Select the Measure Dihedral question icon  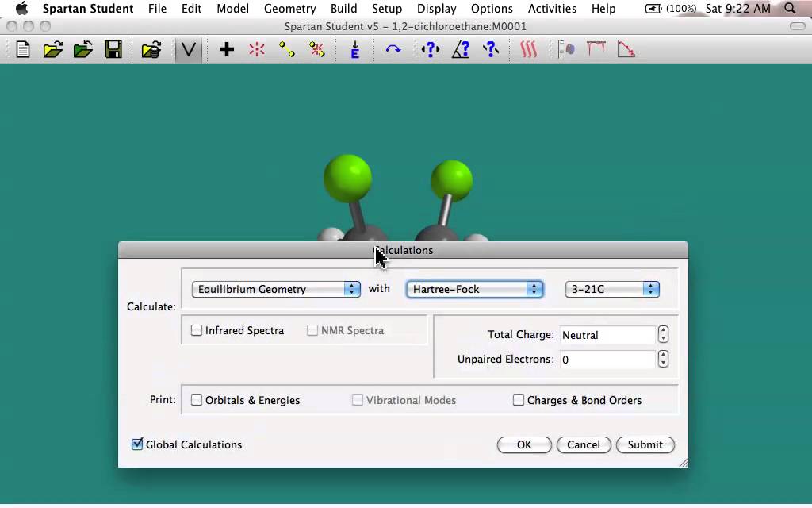[x=490, y=50]
